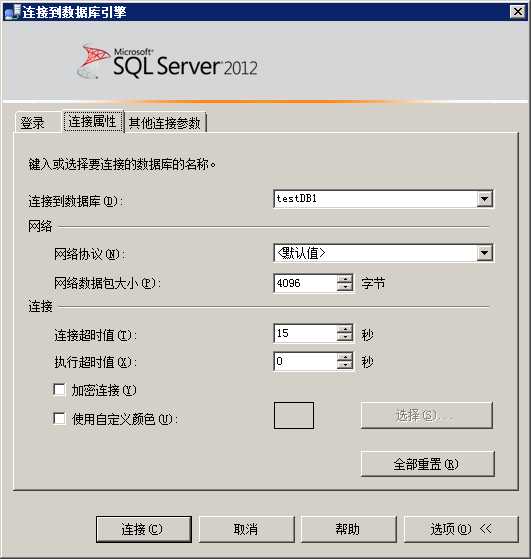Click the dialog title bar database icon
The height and width of the screenshot is (559, 531).
pos(11,12)
